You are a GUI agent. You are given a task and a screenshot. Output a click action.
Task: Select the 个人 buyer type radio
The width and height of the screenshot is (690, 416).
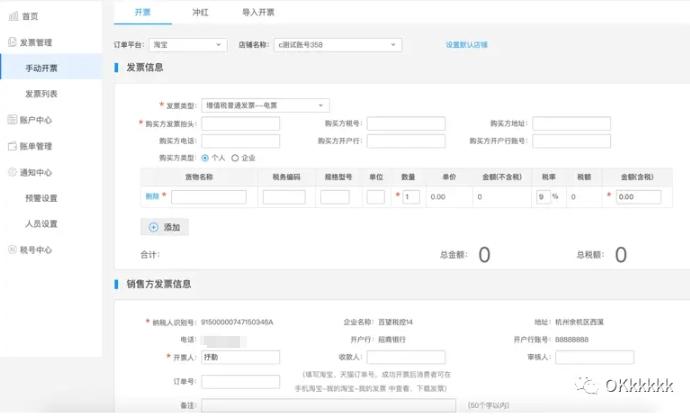[205, 158]
